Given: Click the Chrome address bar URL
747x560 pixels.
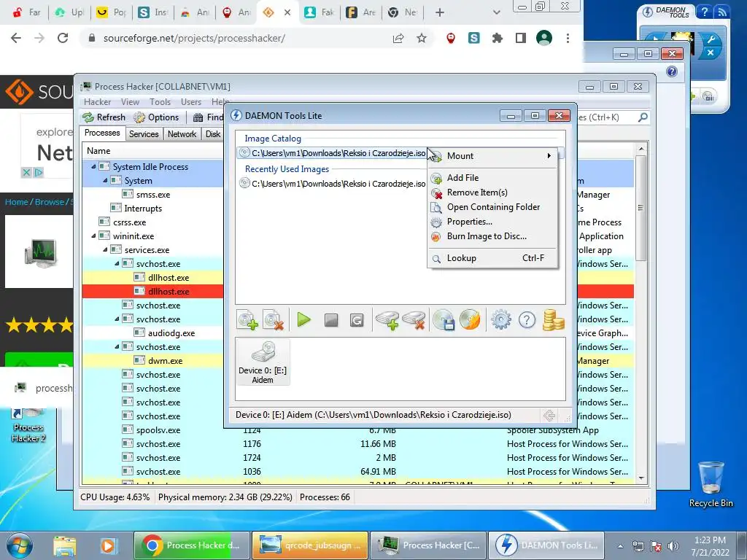Looking at the screenshot, I should click(194, 38).
